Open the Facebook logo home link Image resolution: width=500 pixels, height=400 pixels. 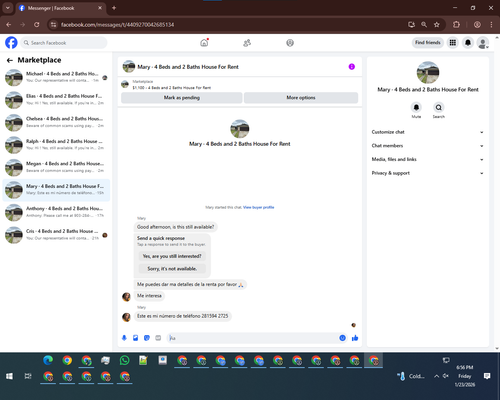tap(11, 43)
